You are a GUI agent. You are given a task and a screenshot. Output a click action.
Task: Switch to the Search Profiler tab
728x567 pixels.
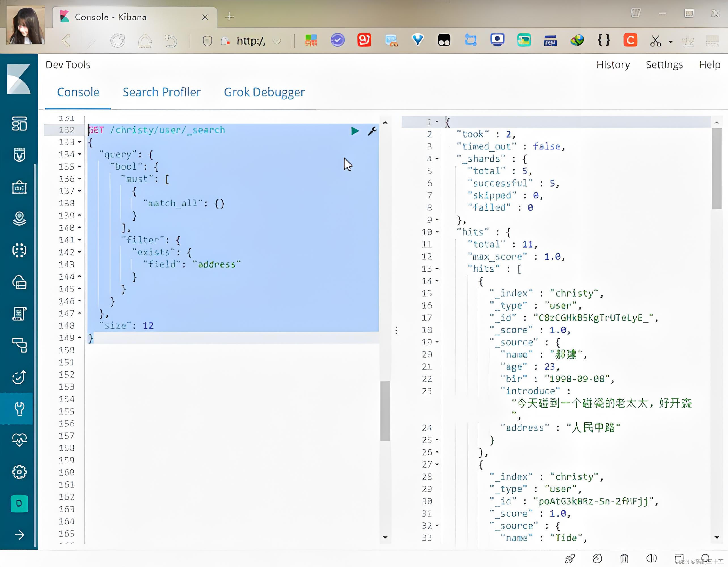coord(162,92)
